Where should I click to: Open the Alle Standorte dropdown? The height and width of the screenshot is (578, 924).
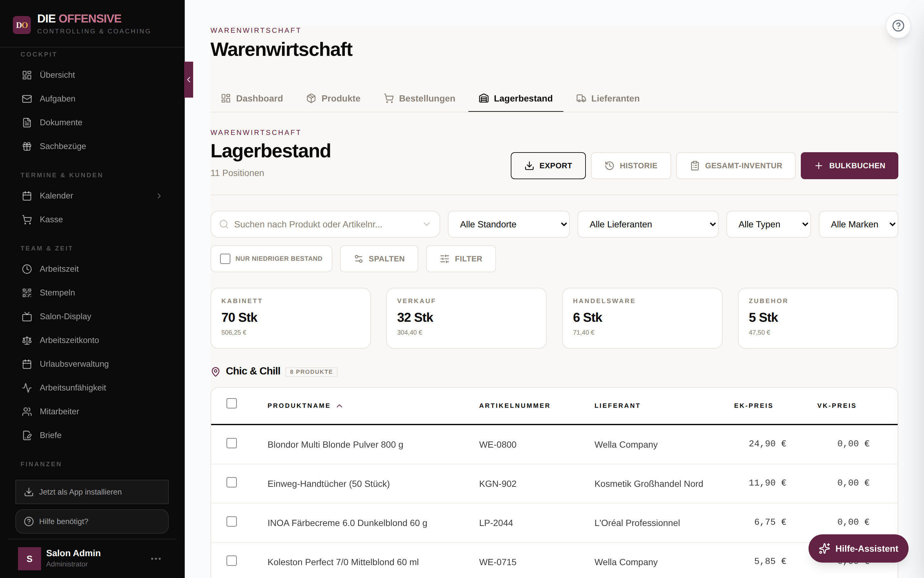point(509,224)
